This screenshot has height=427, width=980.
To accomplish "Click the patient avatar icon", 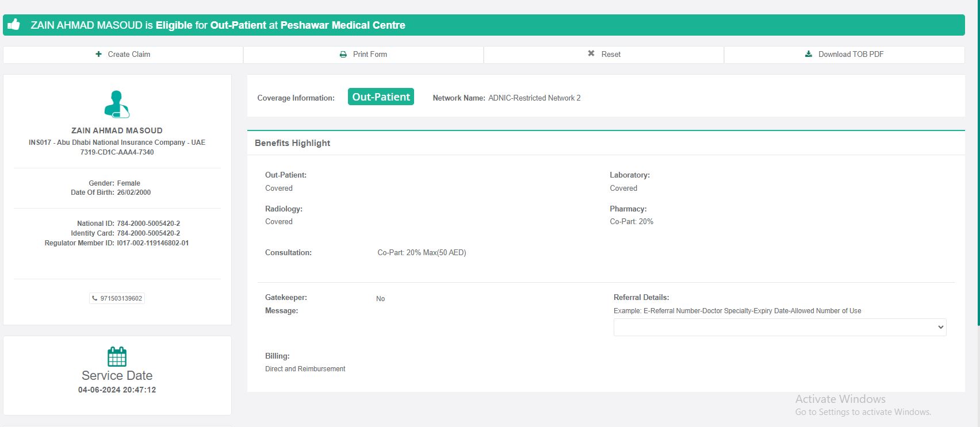I will pyautogui.click(x=117, y=104).
